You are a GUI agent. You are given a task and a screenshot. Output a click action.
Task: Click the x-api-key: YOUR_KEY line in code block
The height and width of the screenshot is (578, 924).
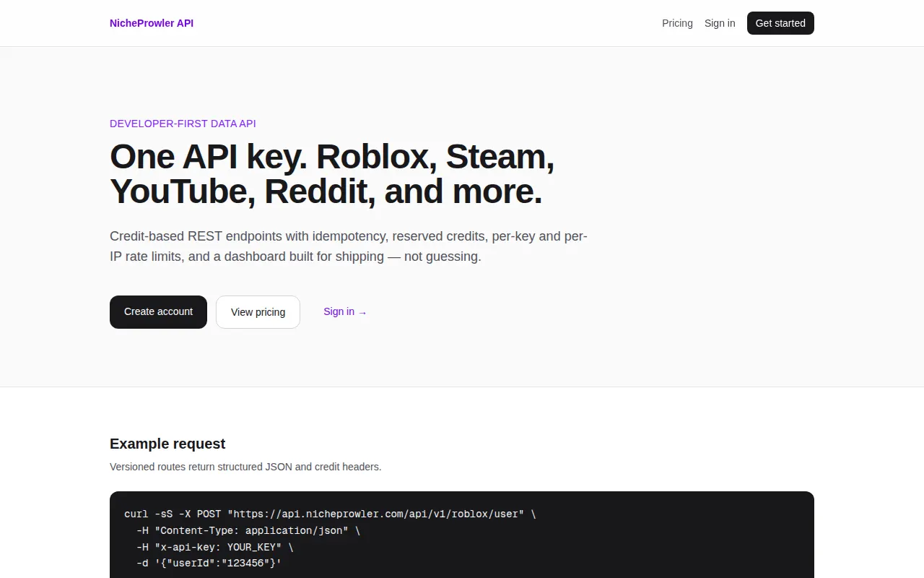coord(215,547)
